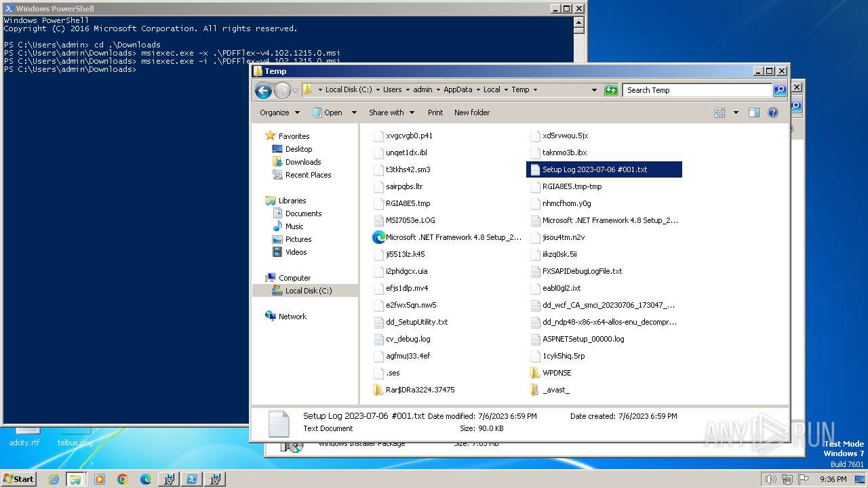Expand the Open button dropdown arrow
Image resolution: width=868 pixels, height=488 pixels.
353,113
